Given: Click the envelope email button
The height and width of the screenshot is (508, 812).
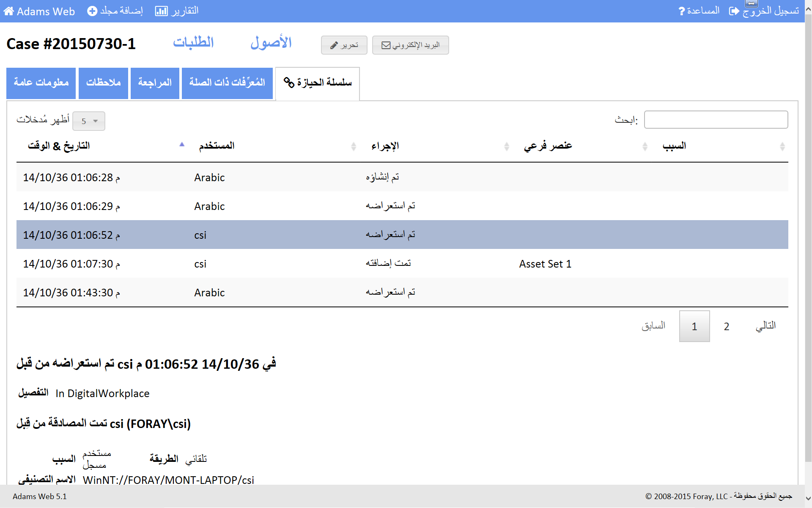Looking at the screenshot, I should 410,45.
